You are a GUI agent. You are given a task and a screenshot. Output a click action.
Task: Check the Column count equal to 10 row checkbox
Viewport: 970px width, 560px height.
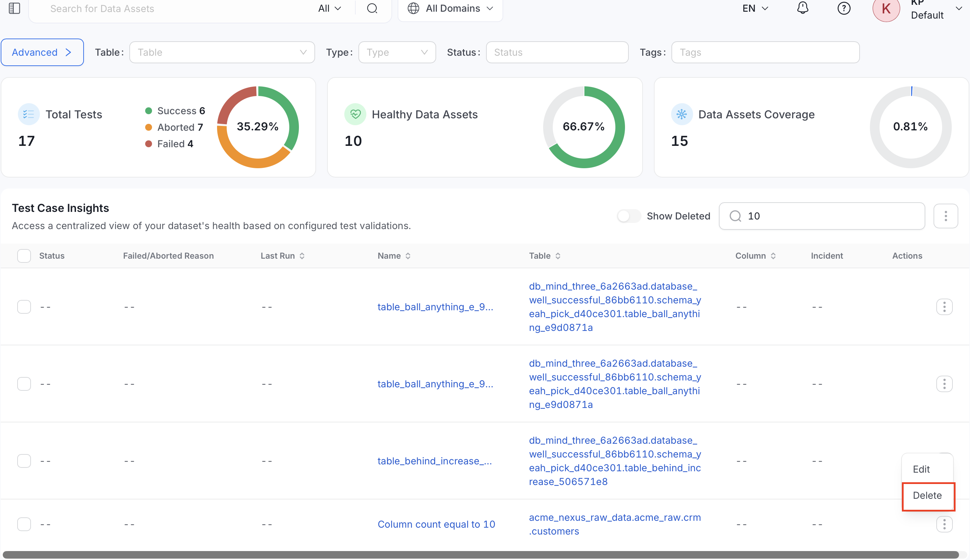pos(24,524)
